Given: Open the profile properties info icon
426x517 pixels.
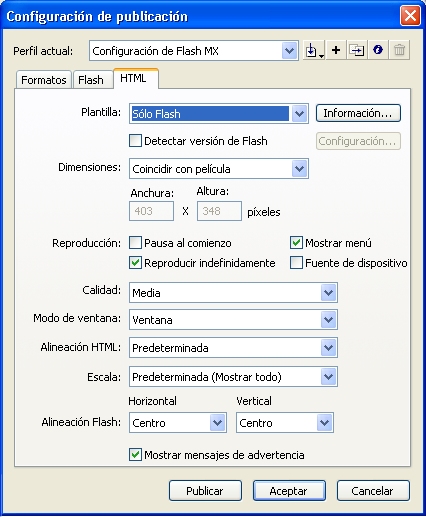Looking at the screenshot, I should (x=378, y=51).
